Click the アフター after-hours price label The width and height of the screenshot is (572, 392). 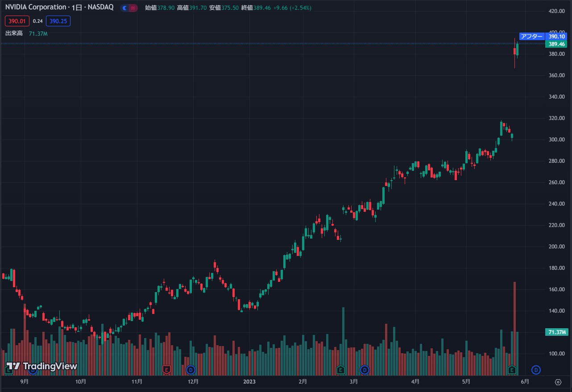[532, 37]
